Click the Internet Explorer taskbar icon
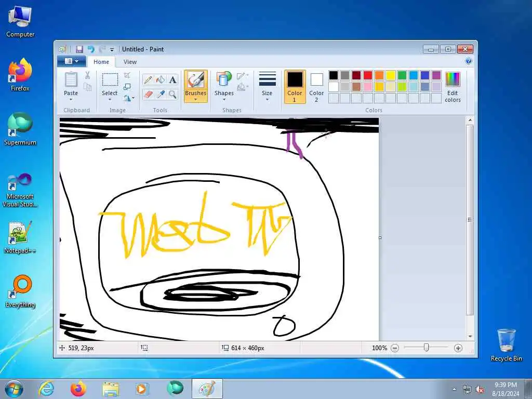Viewport: 532px width, 399px height. (x=46, y=389)
